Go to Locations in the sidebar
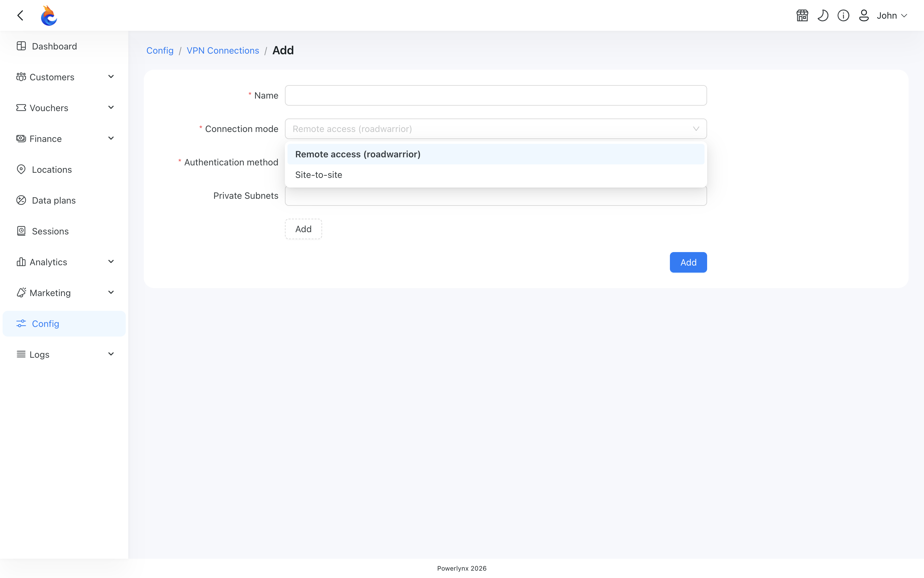This screenshot has width=924, height=578. [64, 169]
